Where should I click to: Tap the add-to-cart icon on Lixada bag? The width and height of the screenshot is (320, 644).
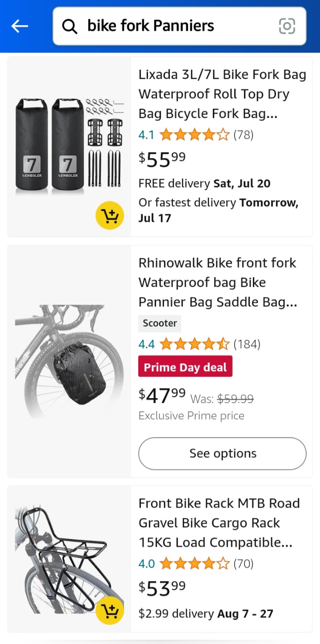tap(110, 216)
